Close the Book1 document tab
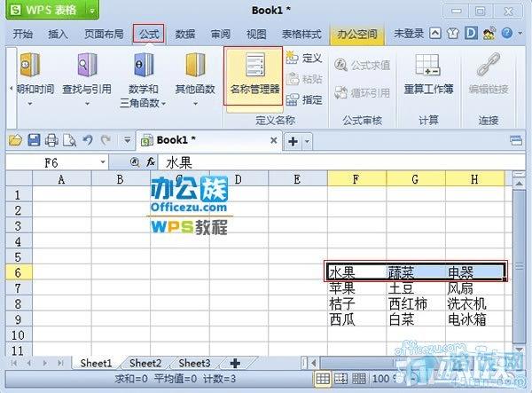Screen dimensions: 532x393 (x=273, y=140)
